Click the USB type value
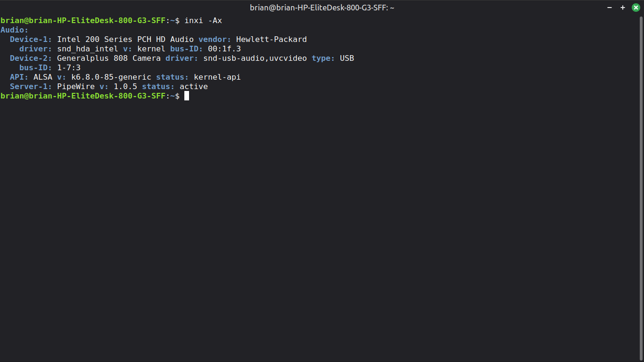This screenshot has height=362, width=644. [x=347, y=58]
